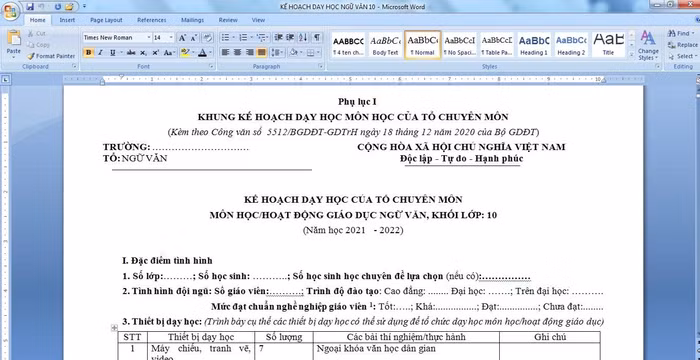Toggle Underline formatting
700x360 pixels.
112,53
